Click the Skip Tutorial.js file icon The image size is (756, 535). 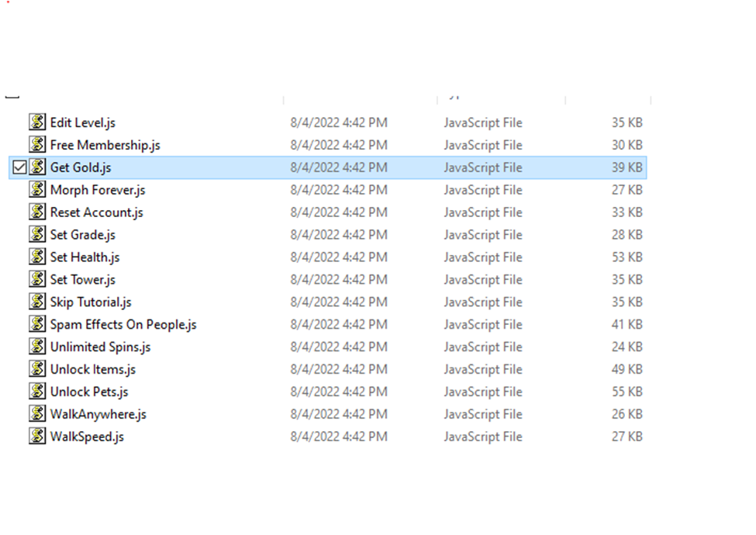(37, 302)
